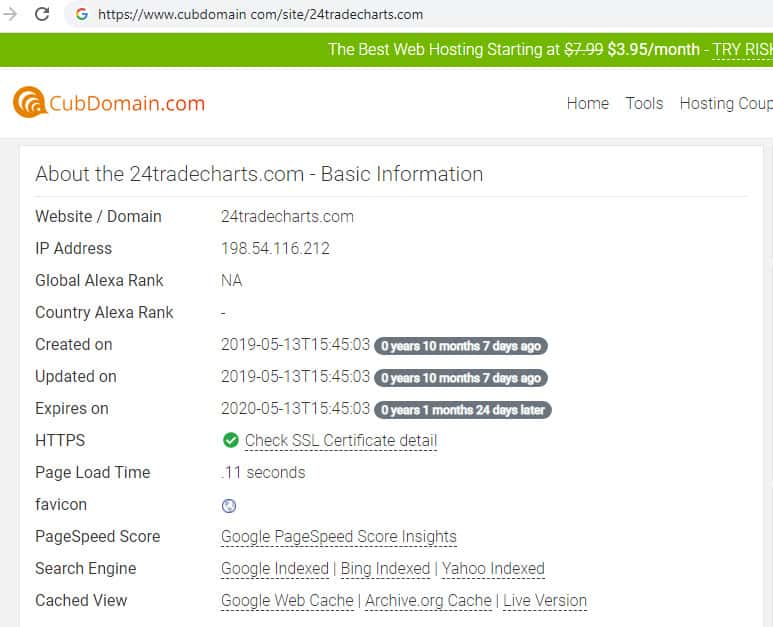Open Google Web Cache link
This screenshot has height=627, width=773.
[287, 600]
